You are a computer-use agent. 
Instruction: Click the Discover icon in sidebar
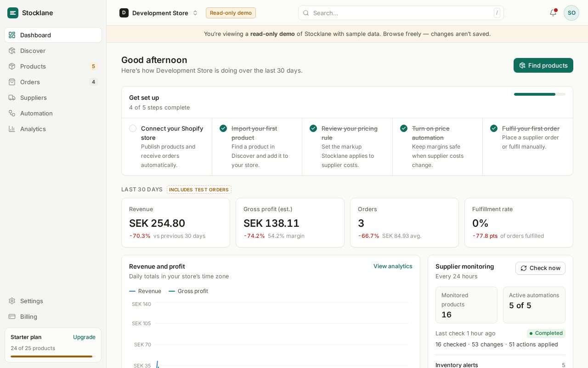point(12,51)
